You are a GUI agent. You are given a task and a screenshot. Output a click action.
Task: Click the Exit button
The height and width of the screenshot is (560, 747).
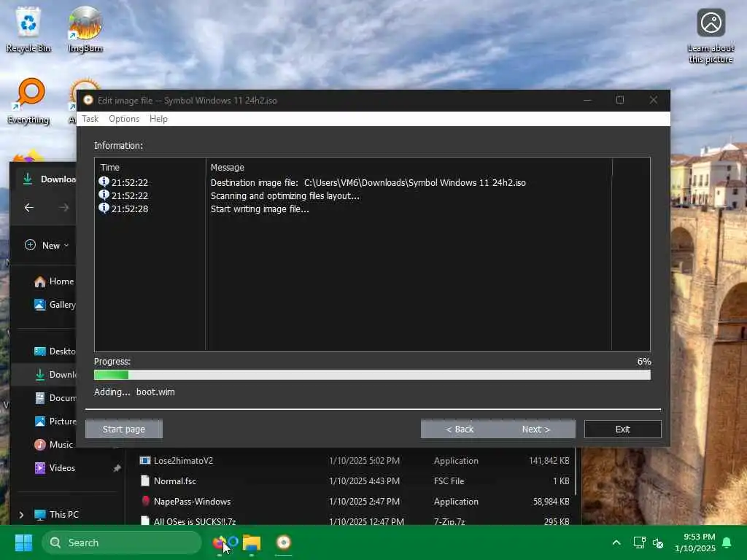622,429
